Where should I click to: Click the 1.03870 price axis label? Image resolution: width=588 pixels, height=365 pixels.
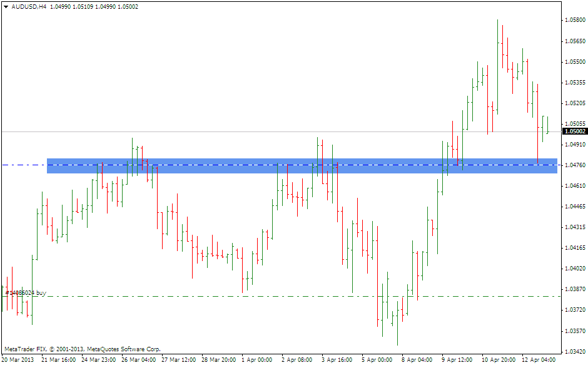574,289
